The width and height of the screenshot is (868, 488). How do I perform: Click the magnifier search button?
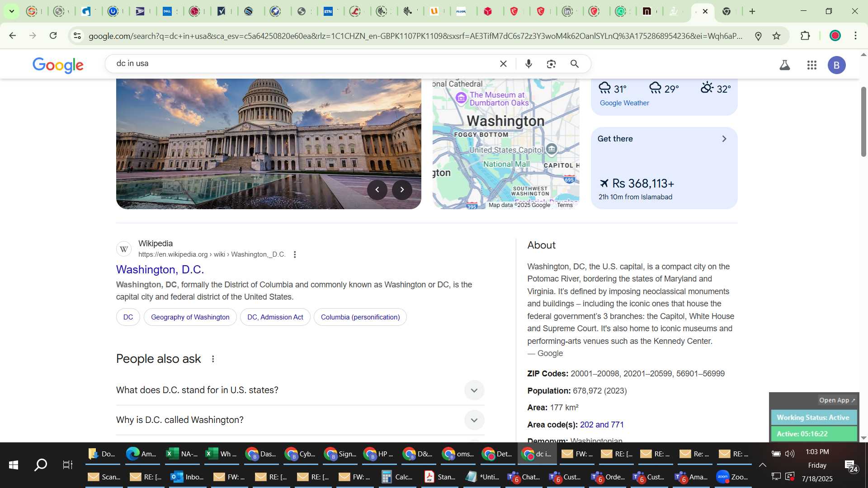coord(575,64)
